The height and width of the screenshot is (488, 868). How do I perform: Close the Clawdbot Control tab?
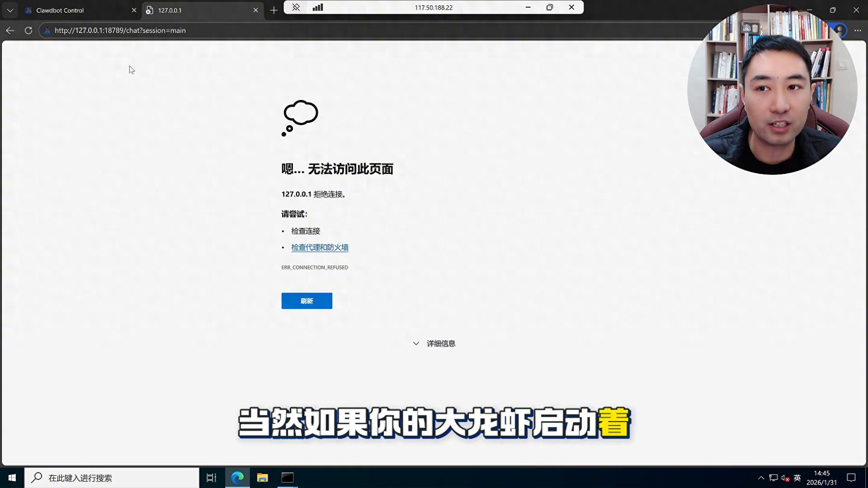coord(134,10)
